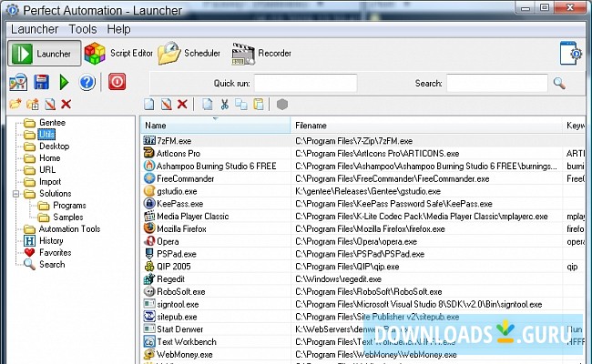Screen dimensions: 592x364
Task: Open the Scheduler
Action: [x=189, y=54]
